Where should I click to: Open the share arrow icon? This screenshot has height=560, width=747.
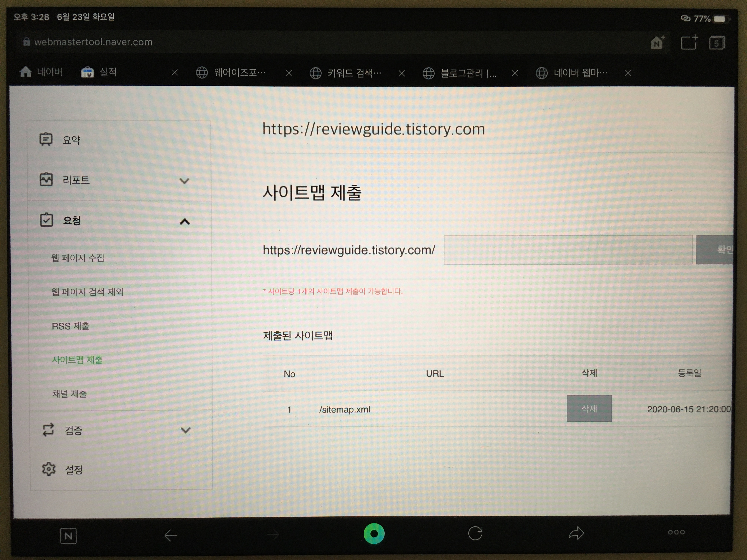(x=576, y=533)
